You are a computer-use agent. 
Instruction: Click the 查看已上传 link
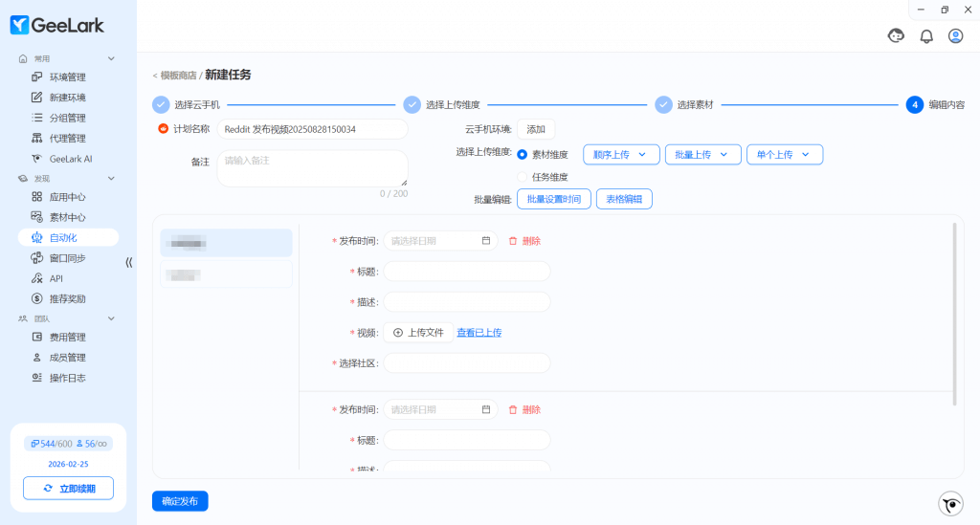(479, 333)
